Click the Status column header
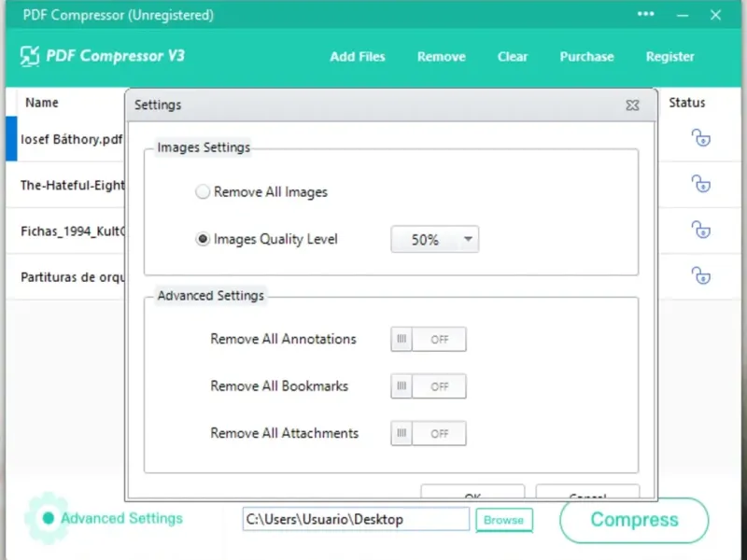Viewport: 747px width, 560px height. (686, 103)
